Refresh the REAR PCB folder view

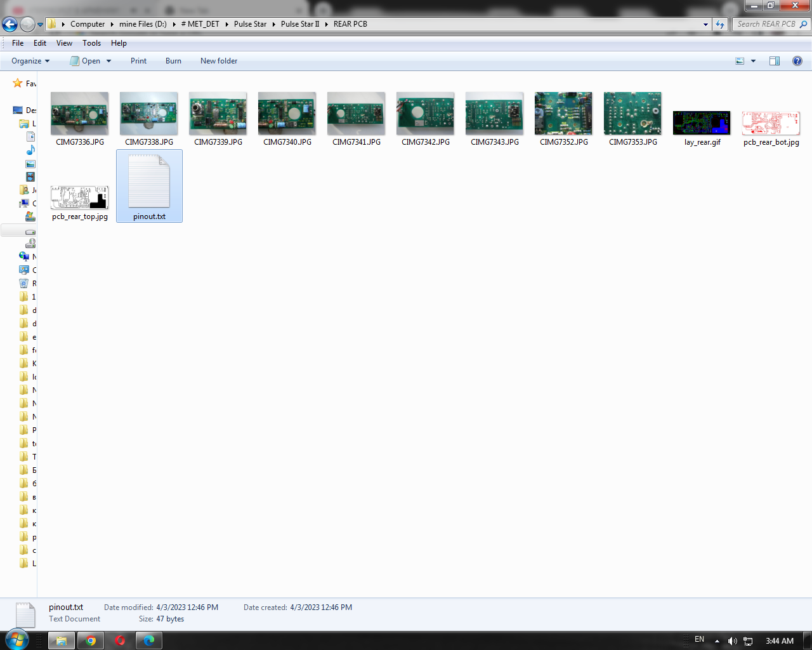720,24
